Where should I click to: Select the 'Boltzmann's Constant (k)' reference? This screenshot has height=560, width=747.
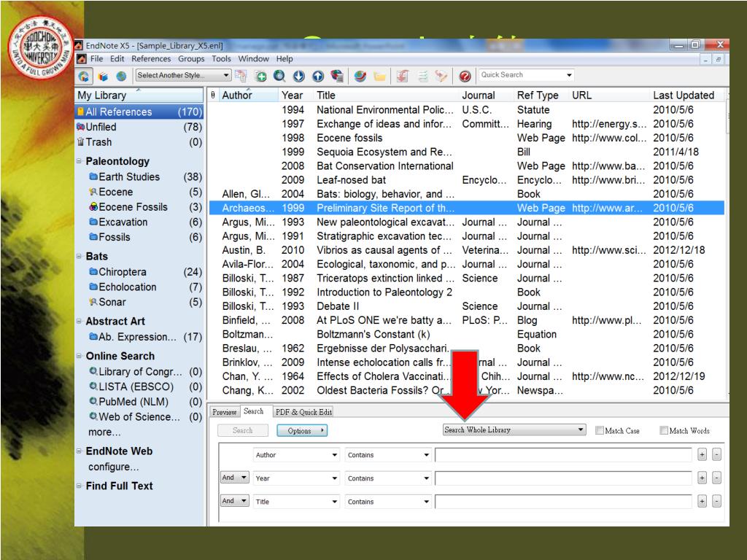[467, 334]
